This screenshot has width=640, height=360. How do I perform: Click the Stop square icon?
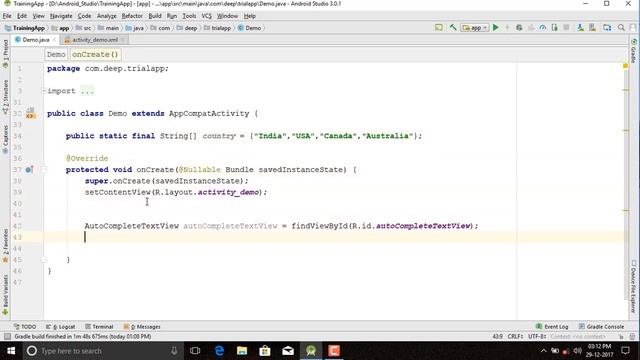tap(566, 28)
